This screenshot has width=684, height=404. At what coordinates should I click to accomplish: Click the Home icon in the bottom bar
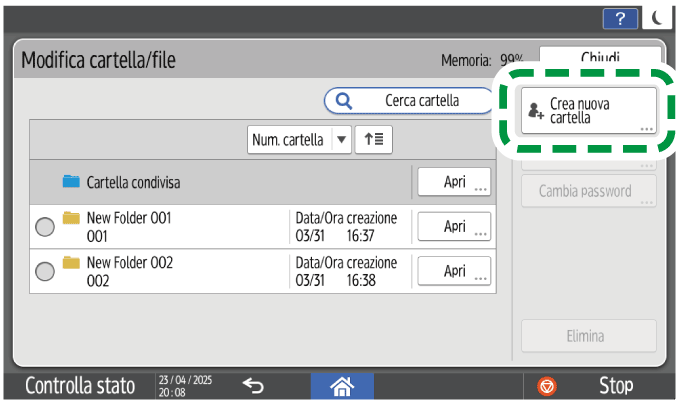pos(342,386)
